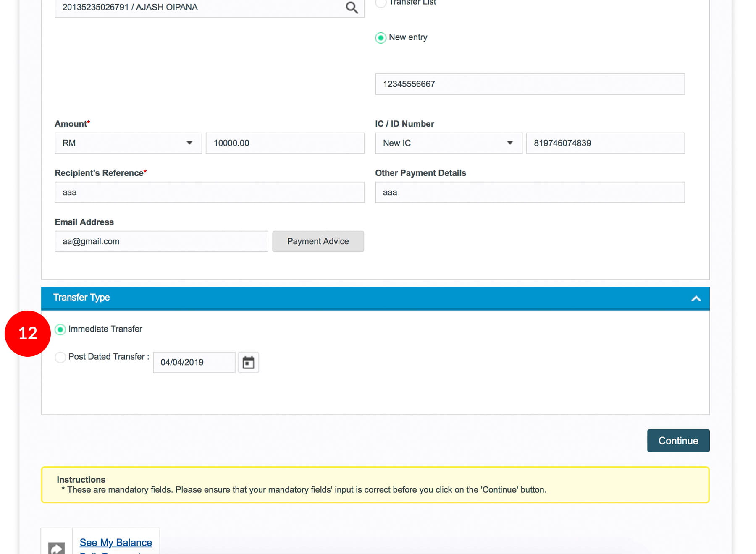Viewport: 756px width, 554px height.
Task: Collapse the Transfer Type section
Action: [x=696, y=298]
